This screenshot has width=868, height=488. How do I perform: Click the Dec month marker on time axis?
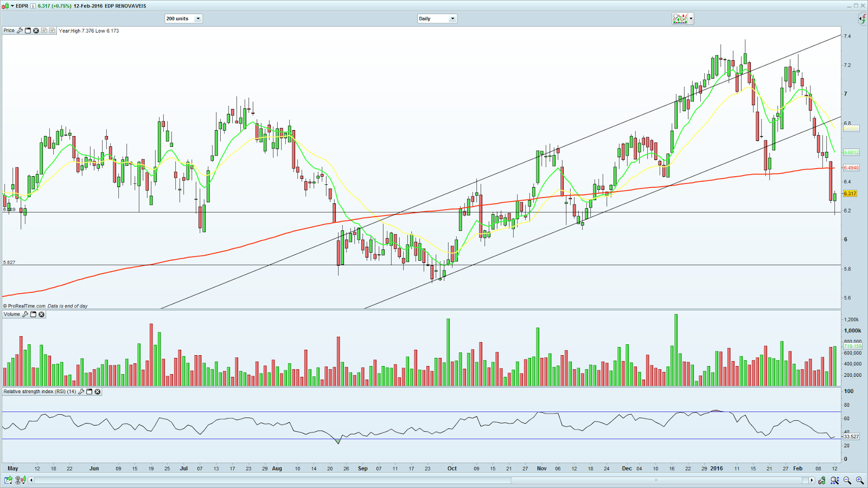(x=627, y=468)
